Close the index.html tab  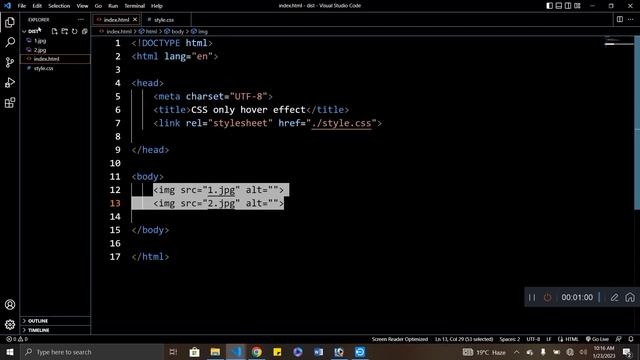[135, 19]
